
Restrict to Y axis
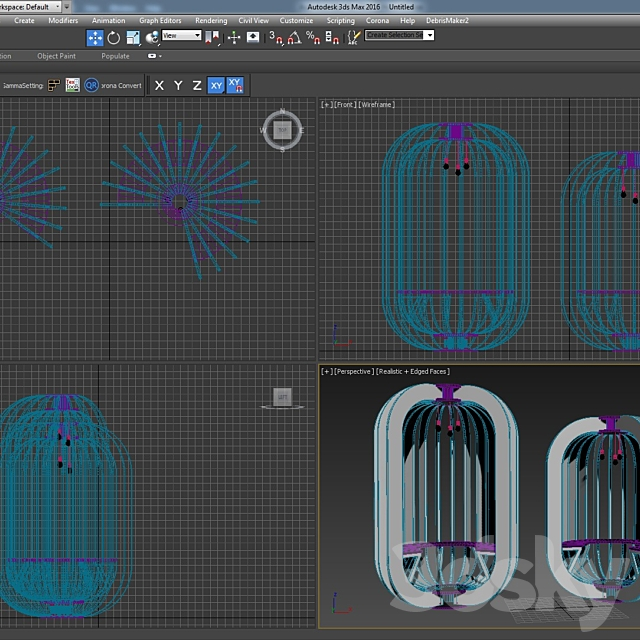point(178,85)
